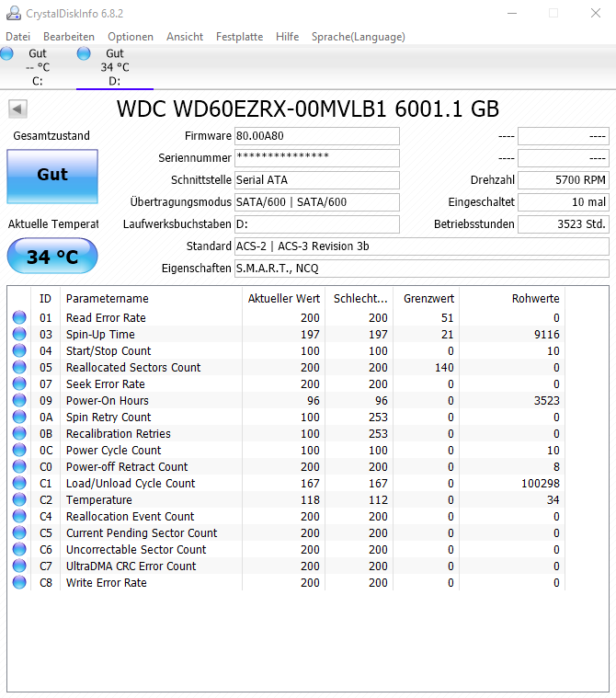Screen dimensions: 616x698
Task: Open the Datei menu
Action: click(x=17, y=37)
